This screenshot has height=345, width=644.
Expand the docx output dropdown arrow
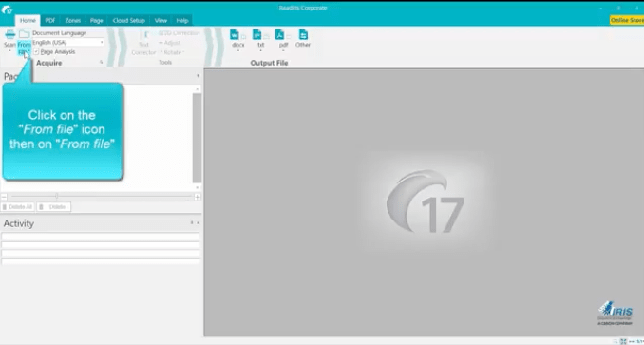(x=238, y=51)
